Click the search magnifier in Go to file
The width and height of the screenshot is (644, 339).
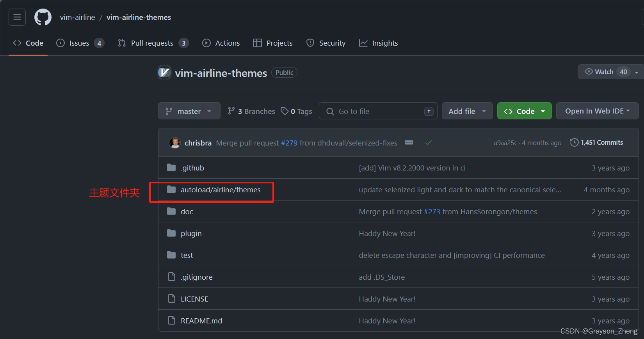point(330,112)
